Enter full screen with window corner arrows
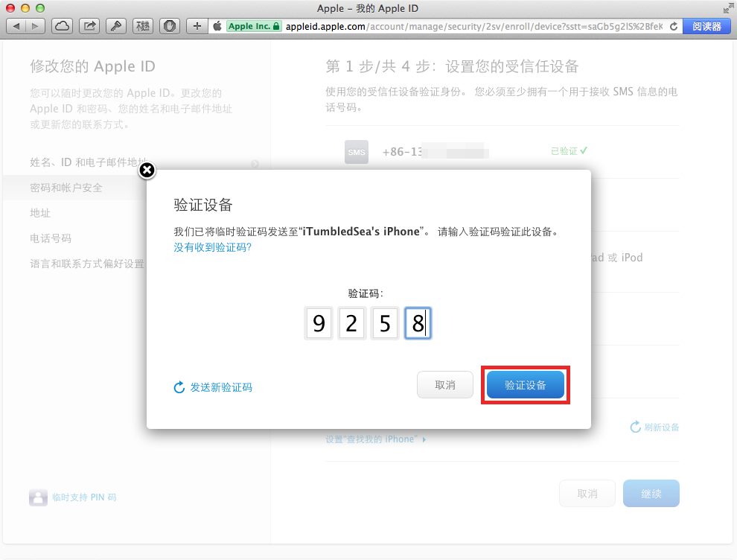Viewport: 737px width, 560px height. pyautogui.click(x=728, y=8)
